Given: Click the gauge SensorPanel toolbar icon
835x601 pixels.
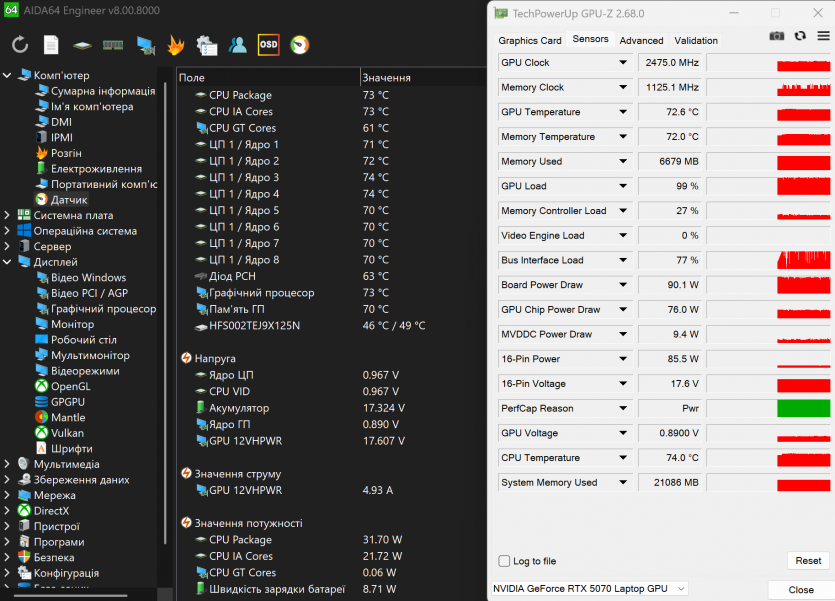Looking at the screenshot, I should point(299,45).
